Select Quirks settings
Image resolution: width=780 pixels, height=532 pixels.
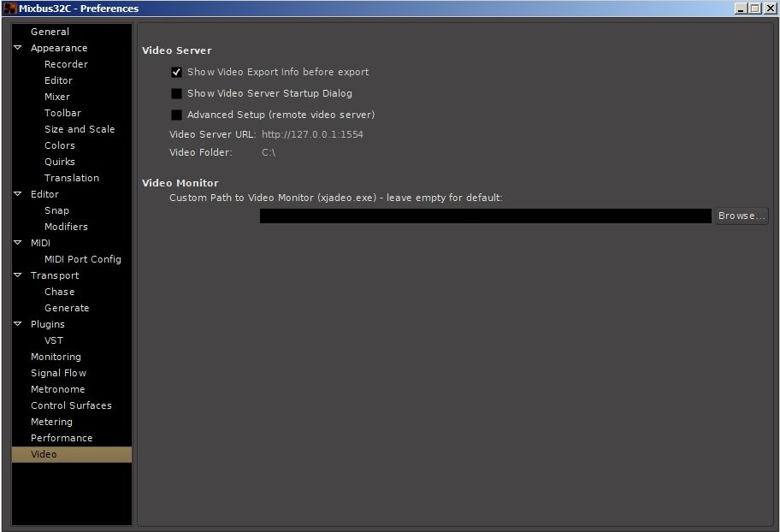point(59,162)
